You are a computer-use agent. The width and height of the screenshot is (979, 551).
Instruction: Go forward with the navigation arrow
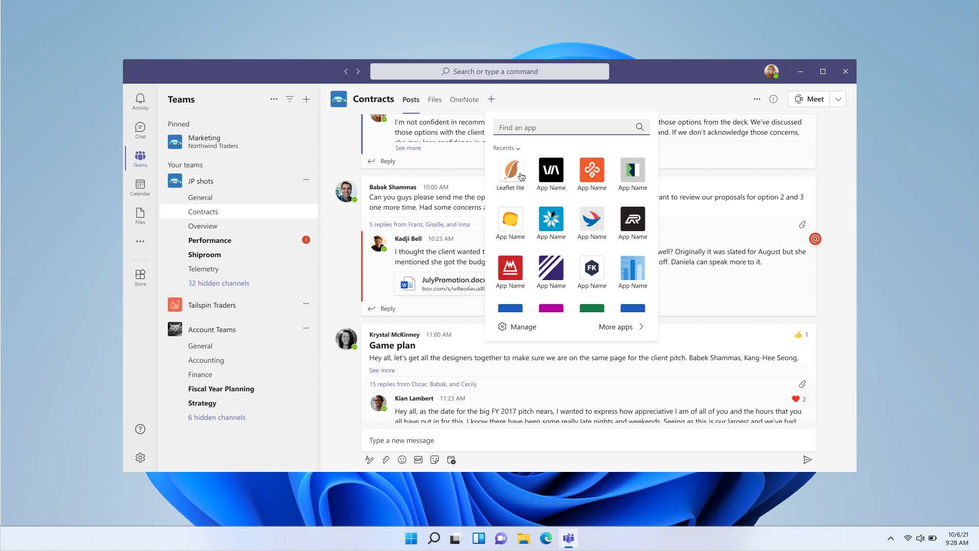point(358,72)
